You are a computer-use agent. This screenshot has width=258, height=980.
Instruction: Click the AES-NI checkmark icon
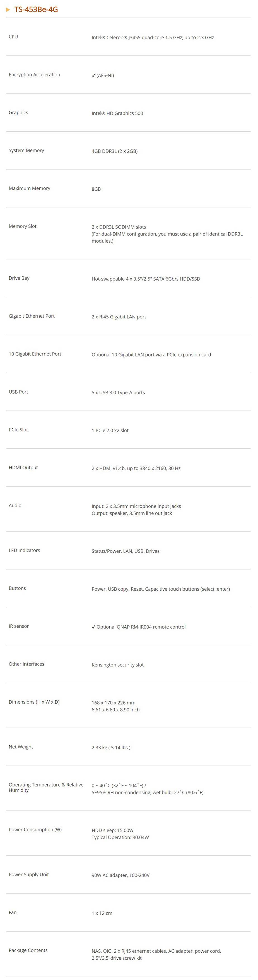point(93,75)
